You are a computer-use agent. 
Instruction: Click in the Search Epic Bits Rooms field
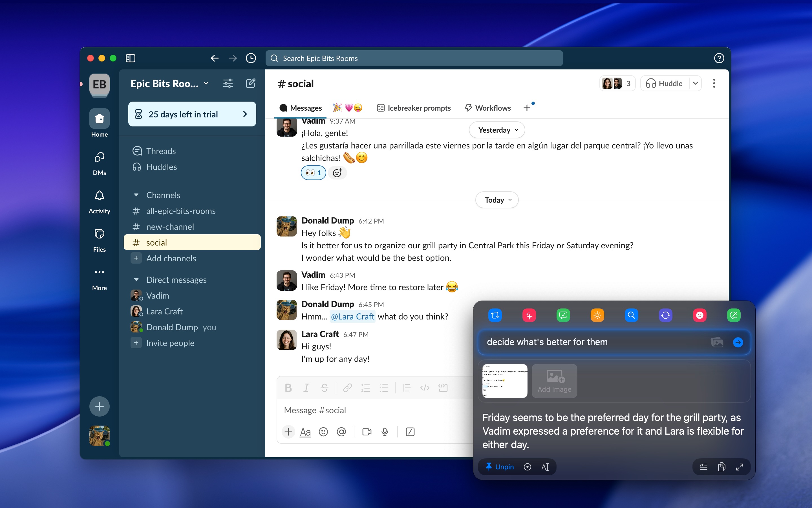(414, 58)
